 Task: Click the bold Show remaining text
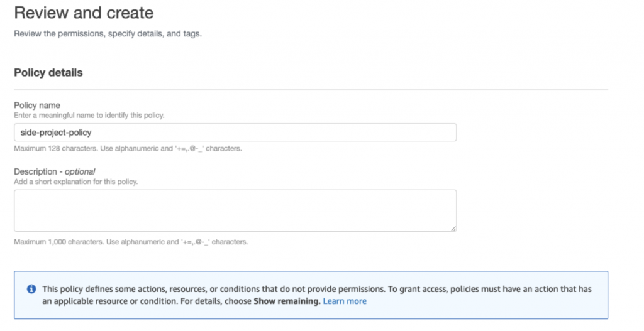(x=287, y=301)
